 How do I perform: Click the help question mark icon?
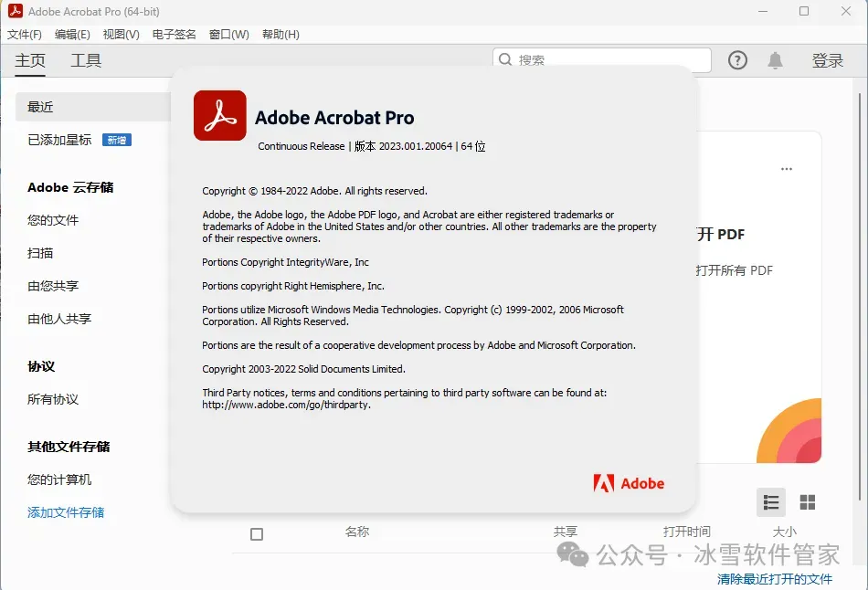[x=737, y=59]
